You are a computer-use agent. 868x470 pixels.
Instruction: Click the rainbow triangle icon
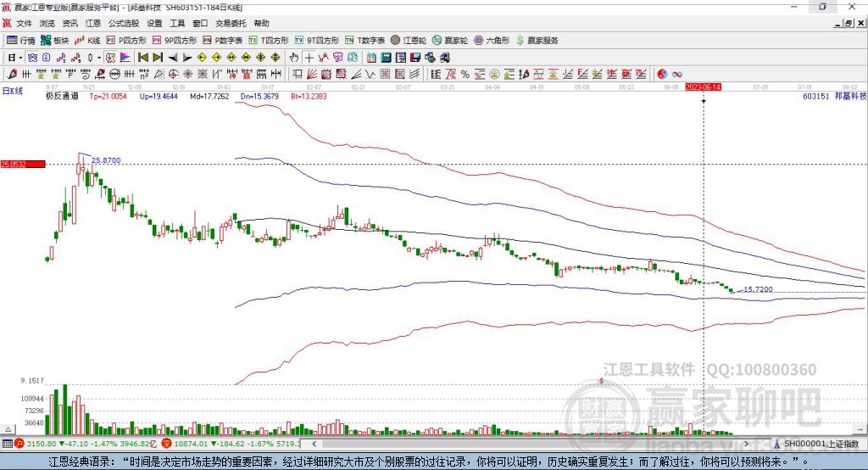[x=125, y=58]
